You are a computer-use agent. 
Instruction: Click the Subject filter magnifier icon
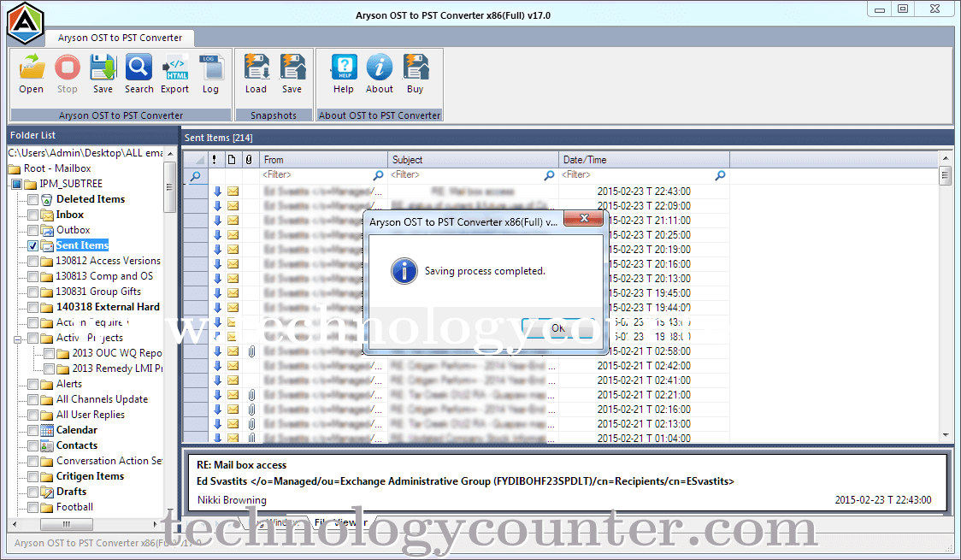549,175
